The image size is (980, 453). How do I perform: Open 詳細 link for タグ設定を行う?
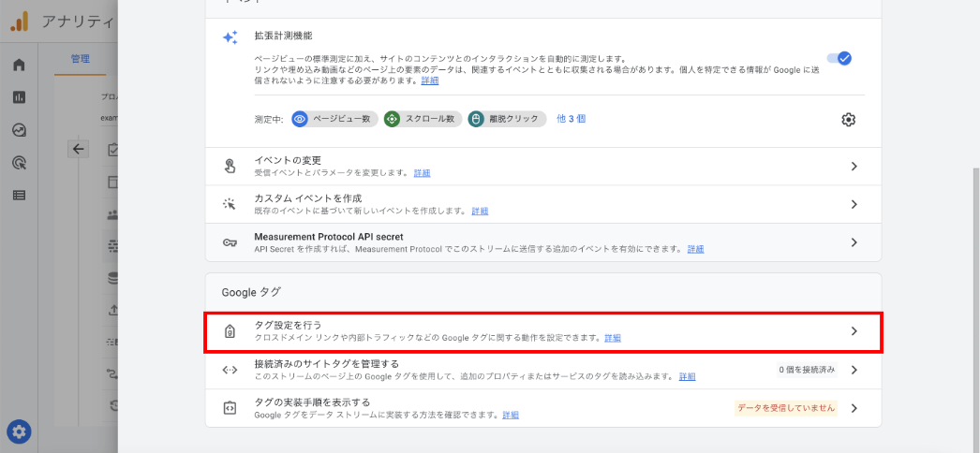(613, 338)
